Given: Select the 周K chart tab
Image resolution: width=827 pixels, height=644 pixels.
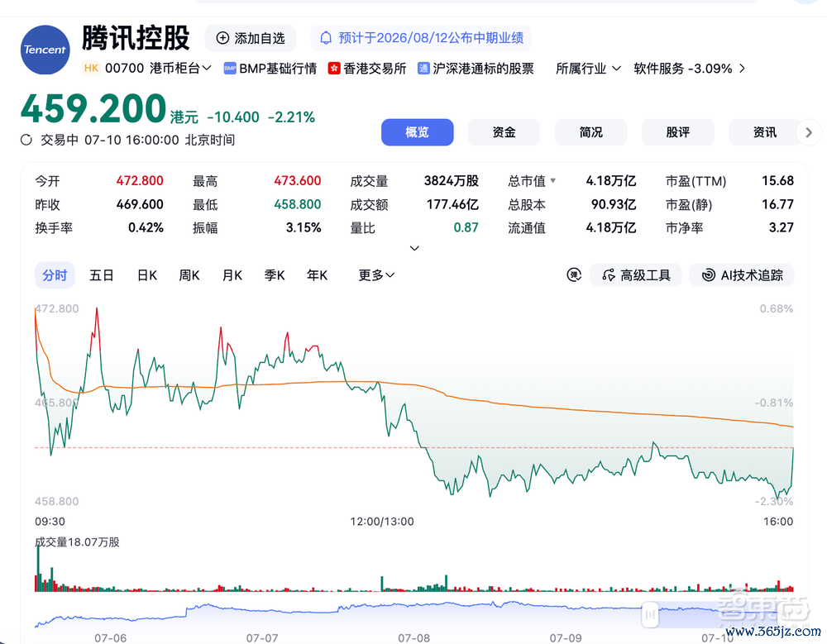Looking at the screenshot, I should 189,274.
